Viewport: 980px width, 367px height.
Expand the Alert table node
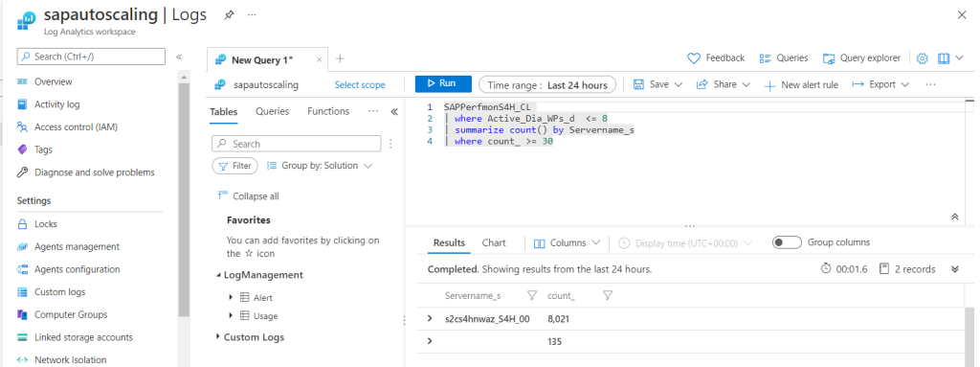[x=231, y=297]
